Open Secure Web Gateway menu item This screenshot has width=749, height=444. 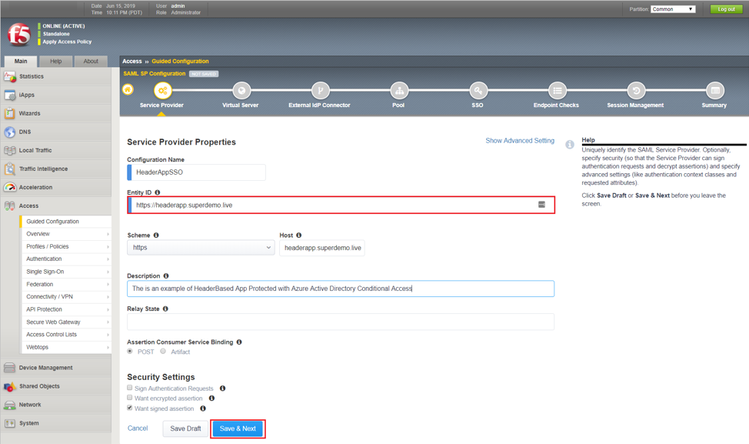click(65, 322)
